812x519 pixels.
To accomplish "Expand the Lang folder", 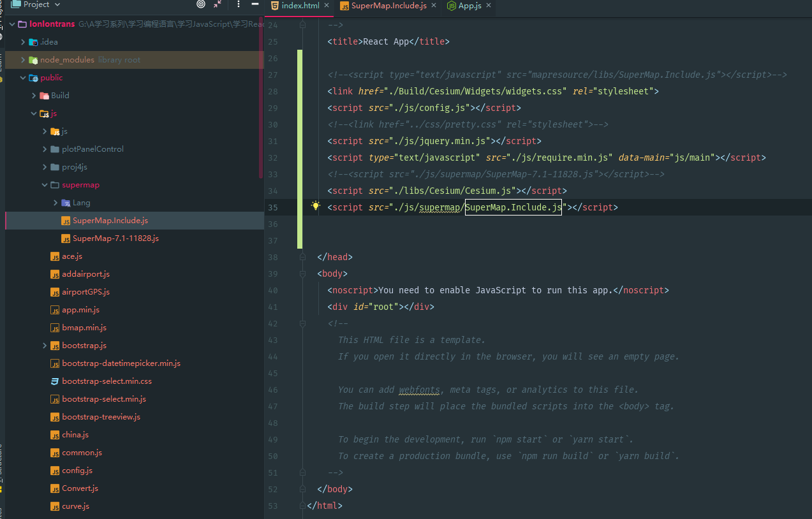I will coord(55,203).
